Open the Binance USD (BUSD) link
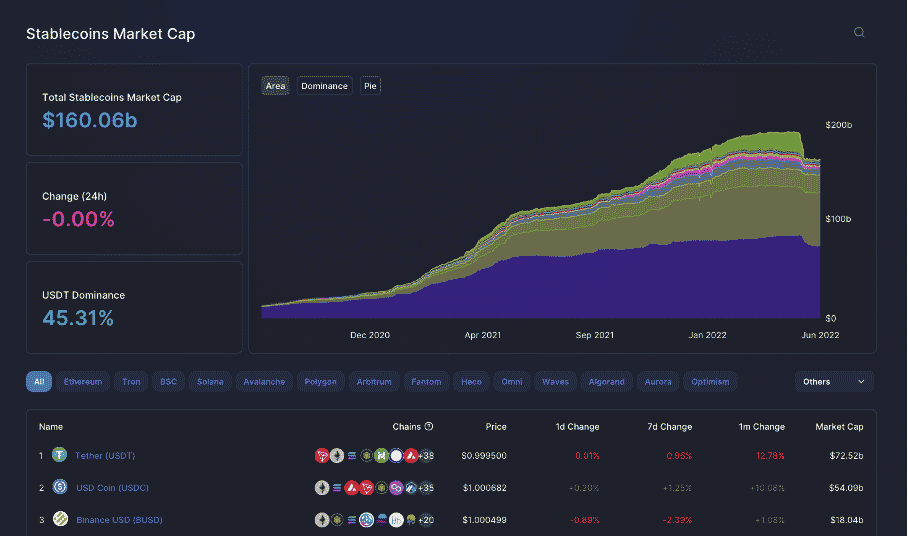This screenshot has width=908, height=536. [119, 520]
